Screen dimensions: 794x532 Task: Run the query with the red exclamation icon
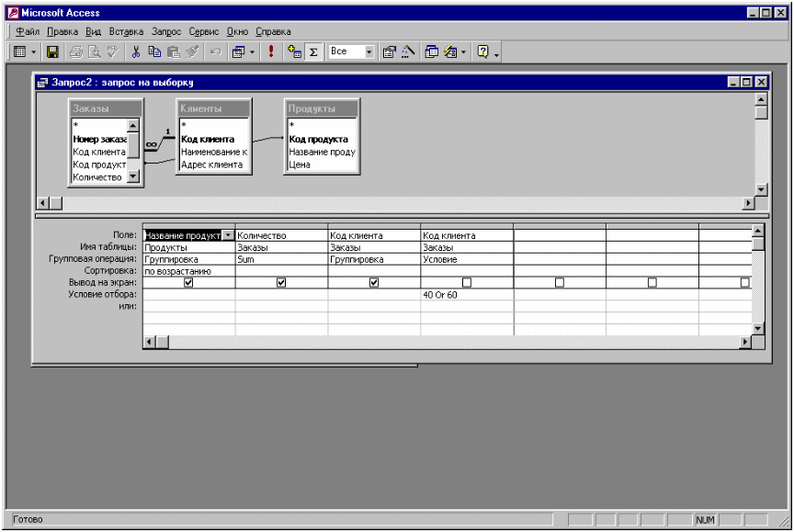[x=271, y=52]
